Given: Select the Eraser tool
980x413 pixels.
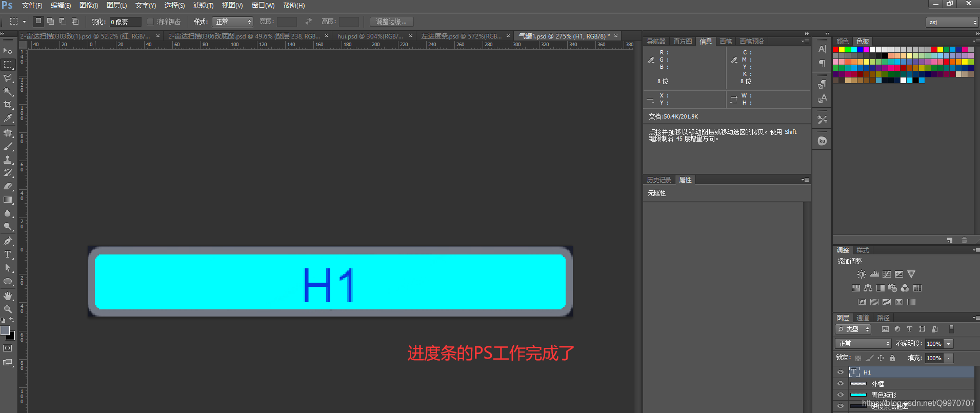Looking at the screenshot, I should 8,186.
